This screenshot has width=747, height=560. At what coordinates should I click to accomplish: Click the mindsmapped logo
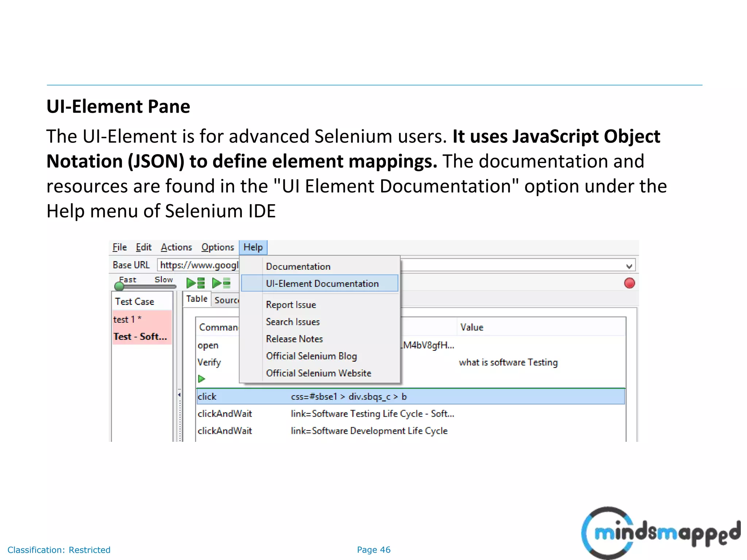660,533
